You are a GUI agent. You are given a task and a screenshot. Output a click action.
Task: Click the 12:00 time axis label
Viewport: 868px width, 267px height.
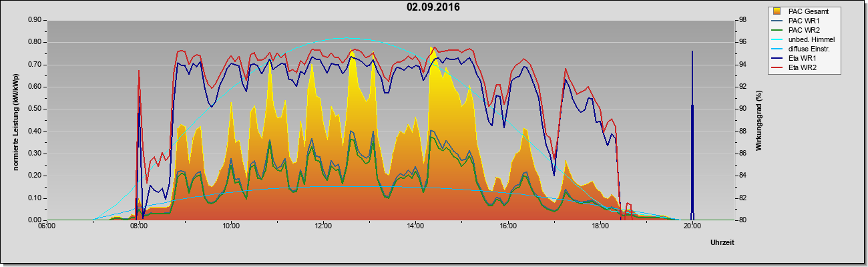coord(323,226)
